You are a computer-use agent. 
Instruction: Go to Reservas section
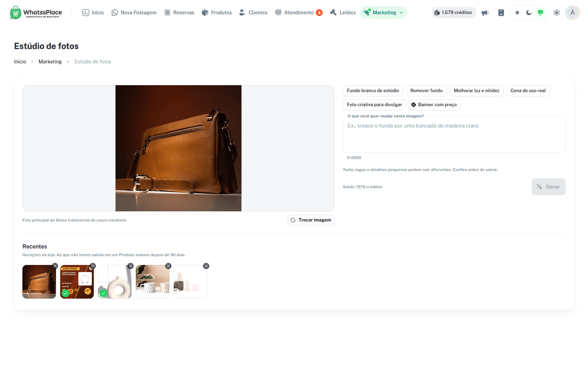179,13
